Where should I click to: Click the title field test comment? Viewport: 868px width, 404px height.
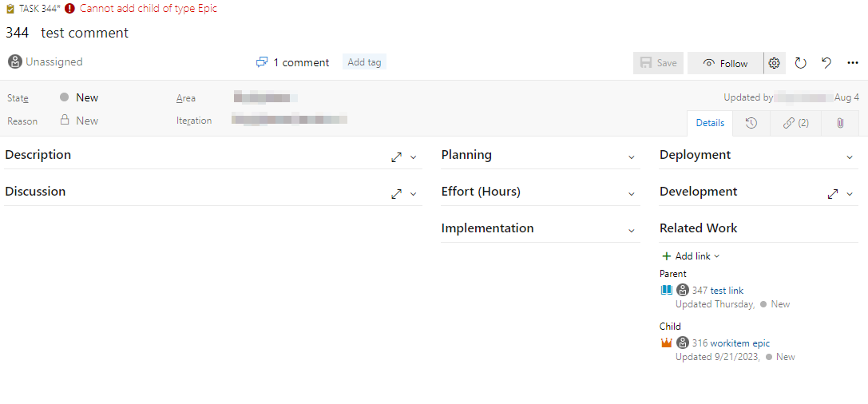click(85, 33)
